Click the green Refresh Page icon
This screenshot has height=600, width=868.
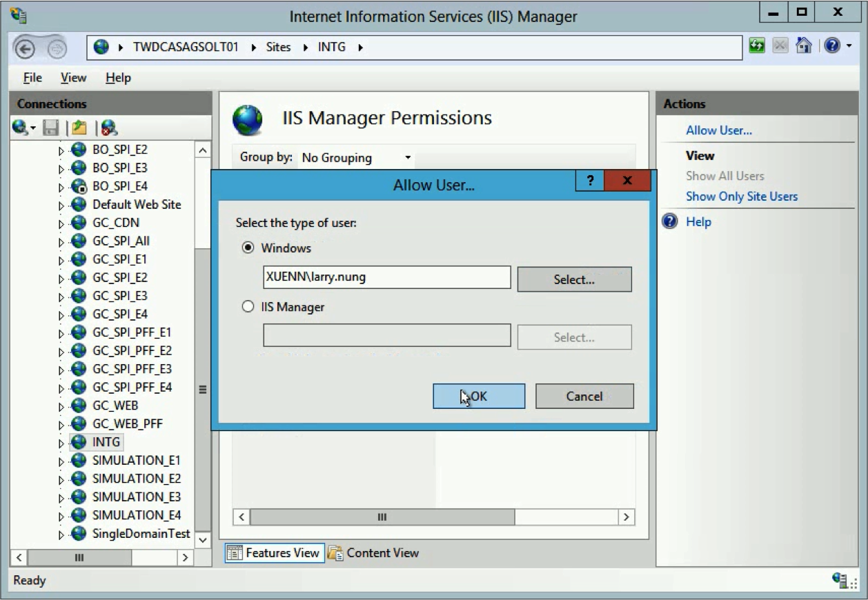758,46
